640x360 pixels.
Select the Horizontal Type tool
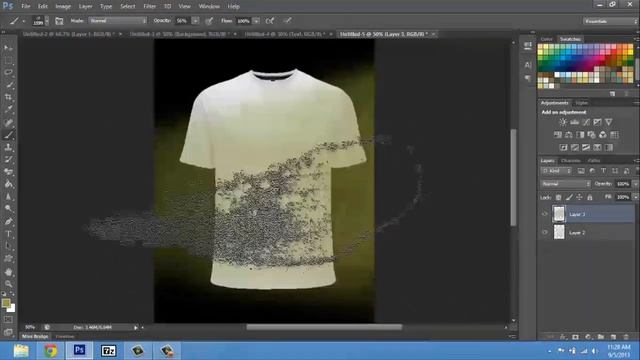pyautogui.click(x=8, y=234)
